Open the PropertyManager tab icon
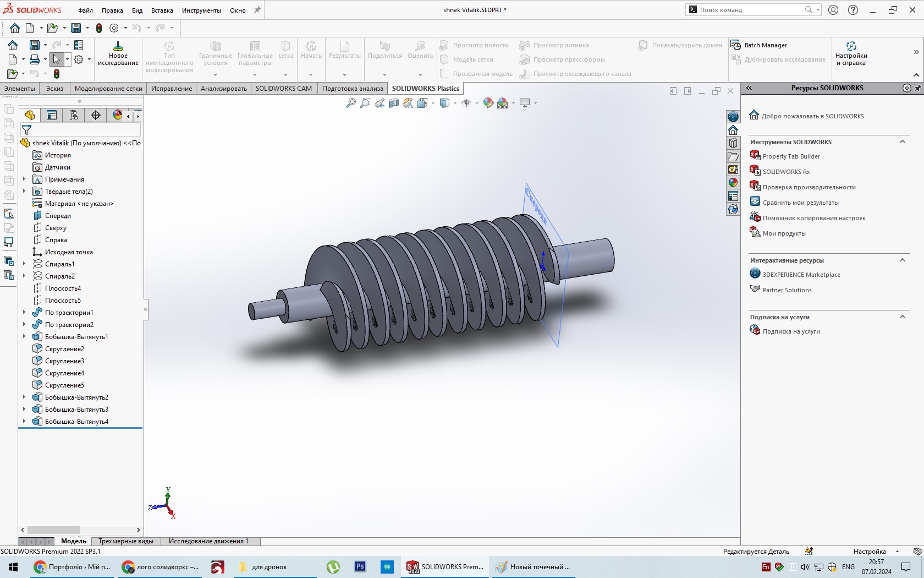The width and height of the screenshot is (924, 578). [52, 115]
